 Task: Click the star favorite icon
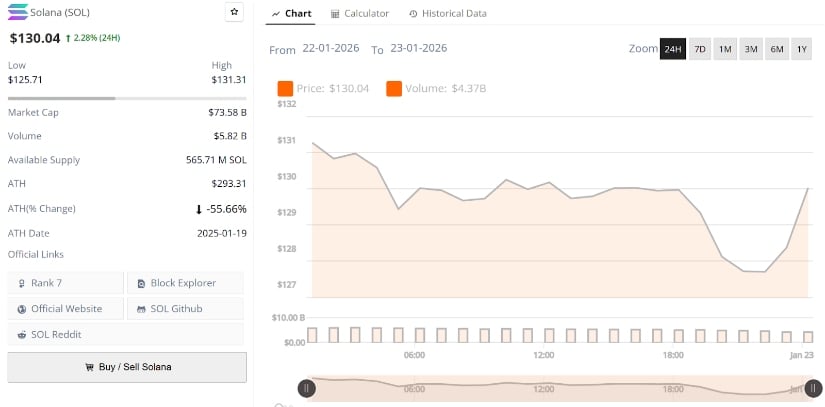(x=234, y=12)
